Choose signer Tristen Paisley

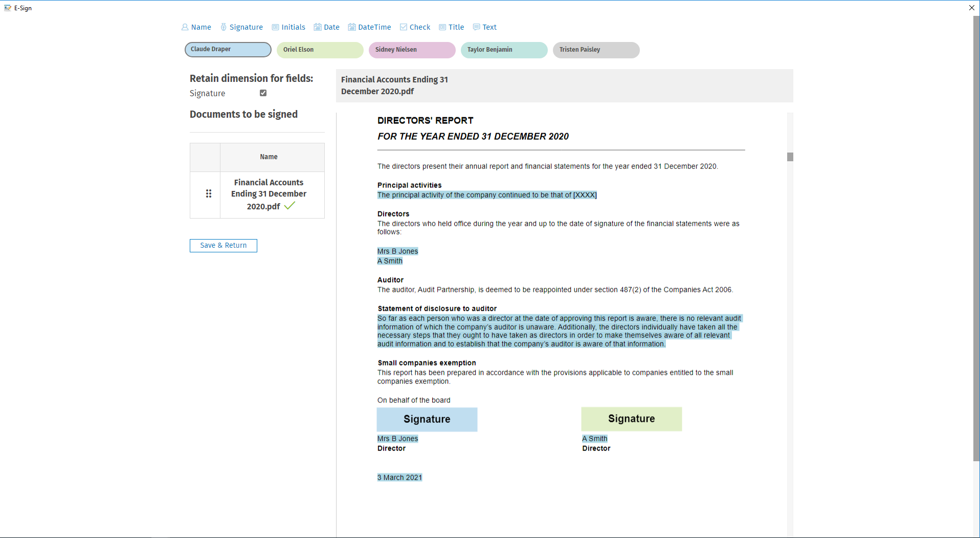pos(596,50)
